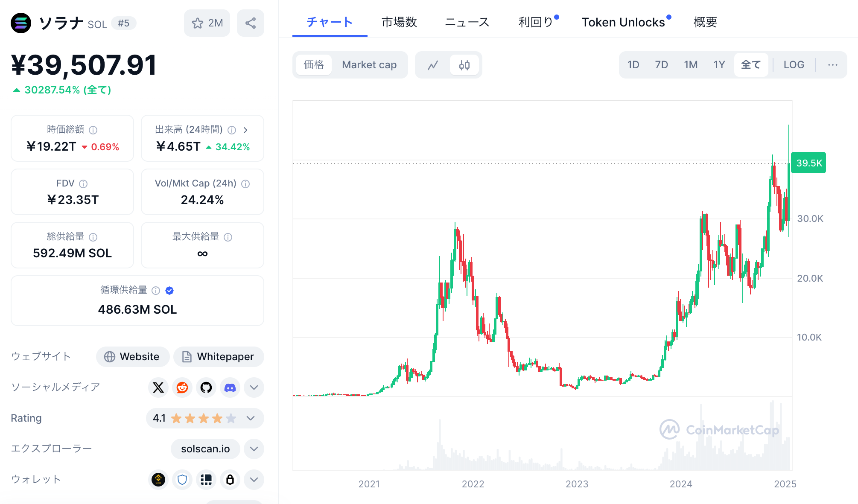Expand more wallets list
Screen dimensions: 858x504
(254, 480)
